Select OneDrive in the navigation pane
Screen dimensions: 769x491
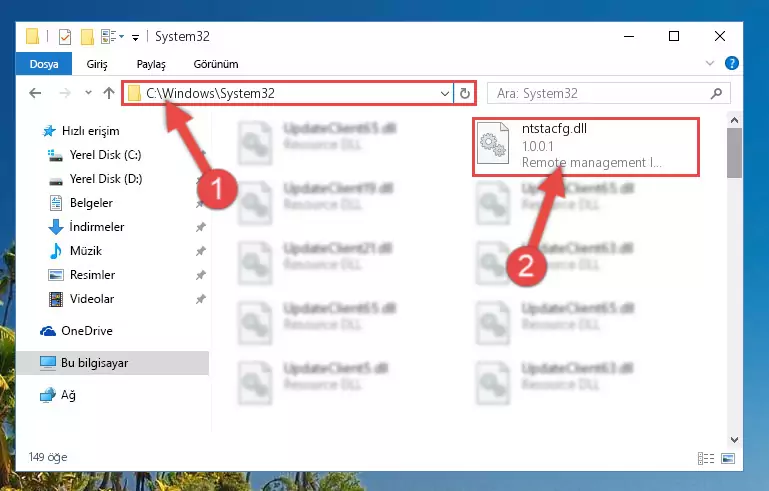click(x=87, y=331)
